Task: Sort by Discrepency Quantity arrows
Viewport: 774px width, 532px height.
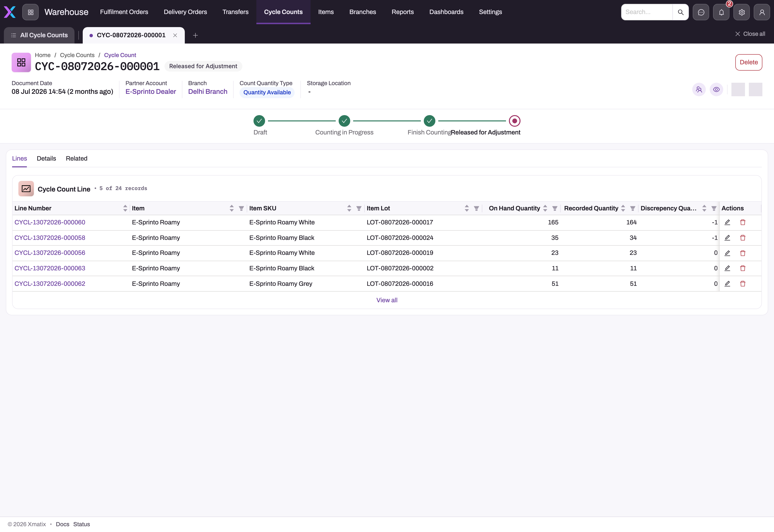Action: pyautogui.click(x=704, y=208)
